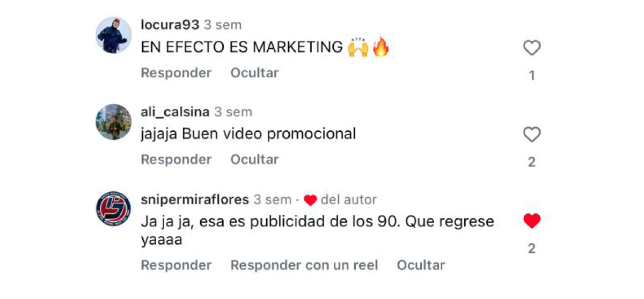644x299 pixels.
Task: Reply to snipermiraflores' comment
Action: (176, 265)
